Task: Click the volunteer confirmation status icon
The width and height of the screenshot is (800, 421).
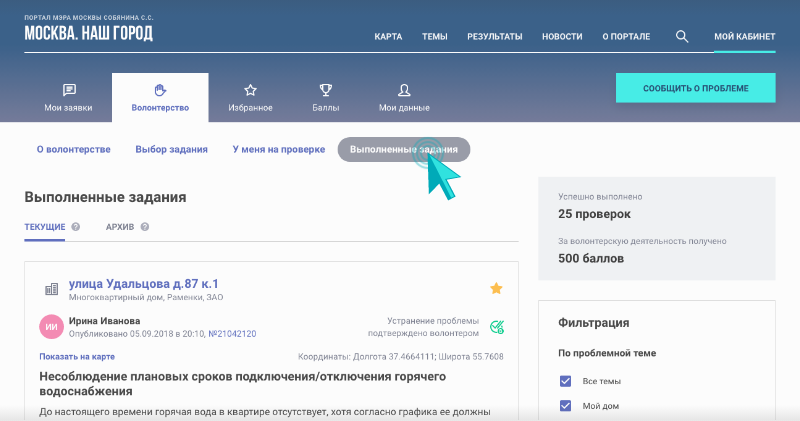Action: coord(497,327)
